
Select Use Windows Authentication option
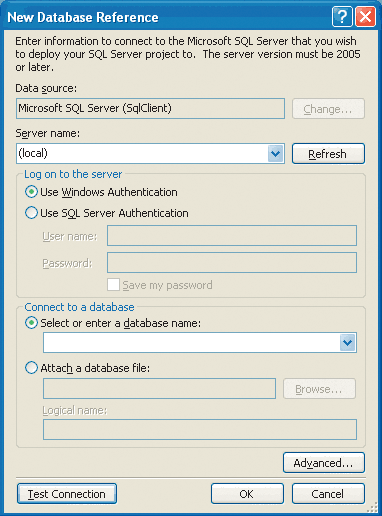(x=31, y=192)
